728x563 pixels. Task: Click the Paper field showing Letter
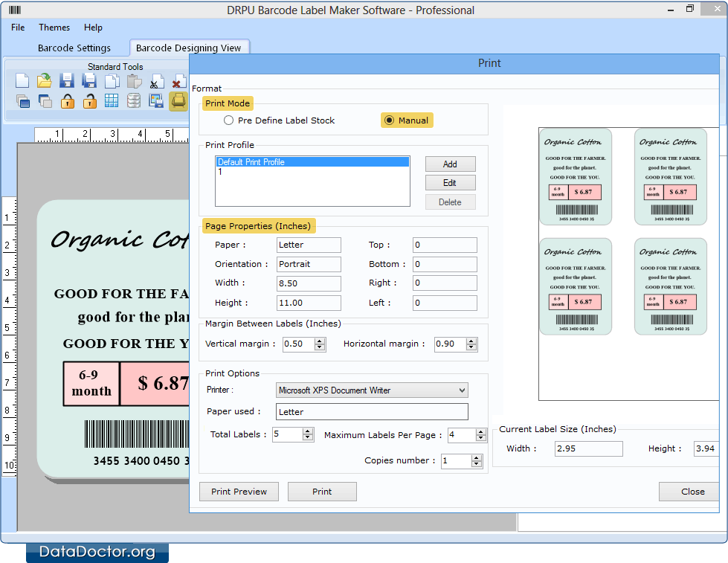coord(309,245)
